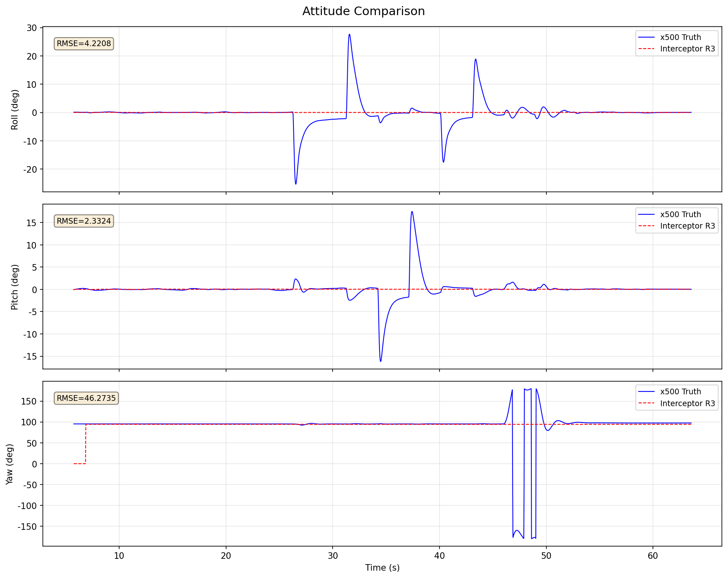The height and width of the screenshot is (578, 728).
Task: Click the highest positive roll peak
Action: tap(349, 34)
